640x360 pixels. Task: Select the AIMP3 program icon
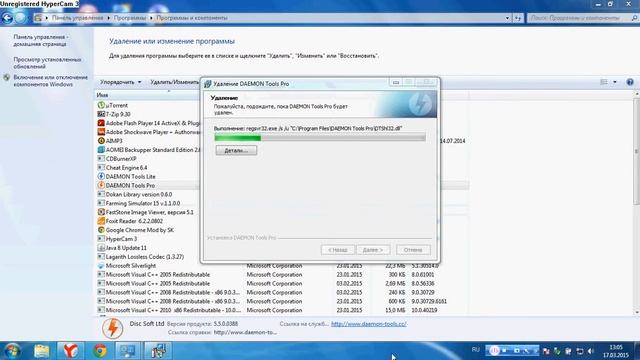[101, 141]
